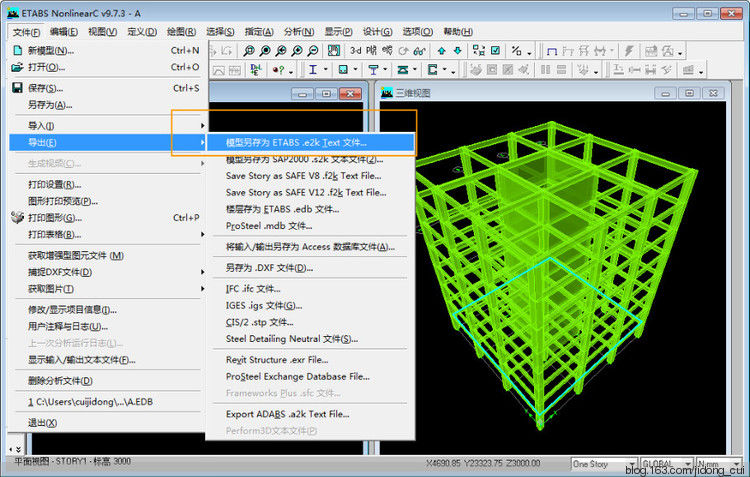Open dropdown arrow beside concrete frame design icon
The image size is (750, 477).
(x=355, y=70)
